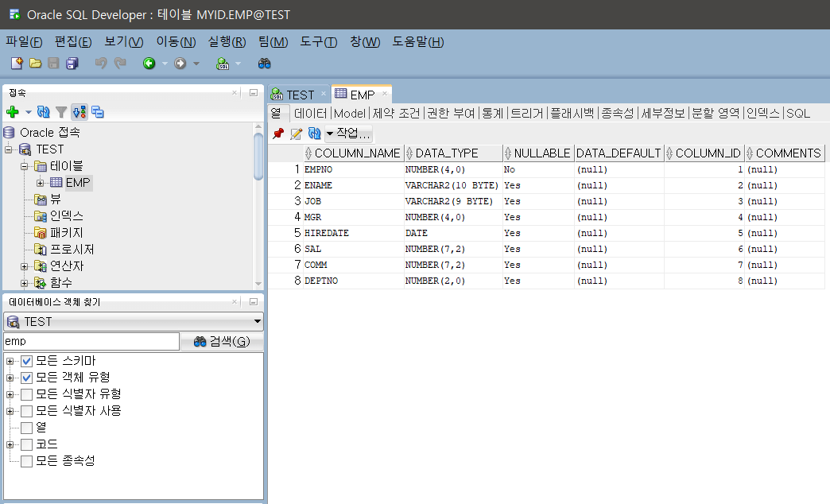Expand the 모든 객체 유형 search option
830x504 pixels.
coord(10,378)
